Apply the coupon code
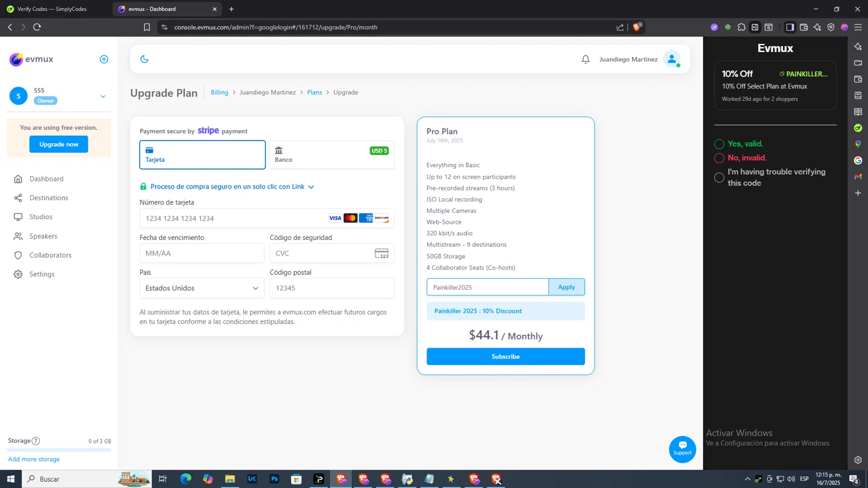 tap(567, 287)
